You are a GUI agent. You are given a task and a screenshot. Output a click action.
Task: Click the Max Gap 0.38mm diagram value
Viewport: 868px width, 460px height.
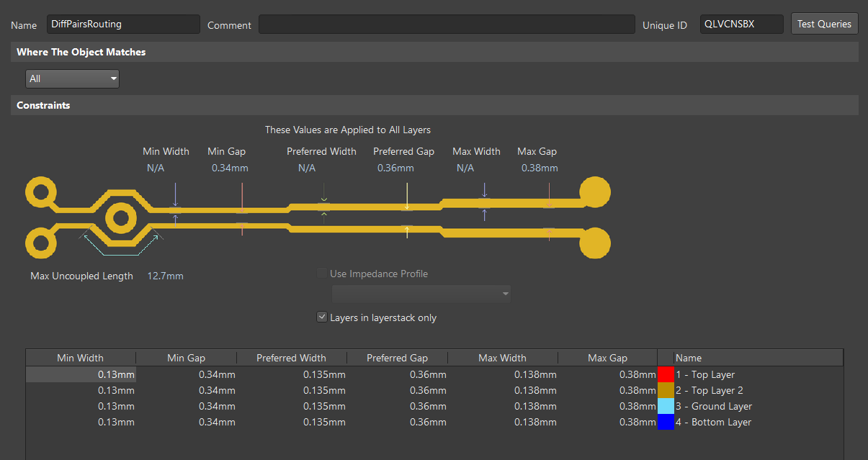pyautogui.click(x=540, y=168)
